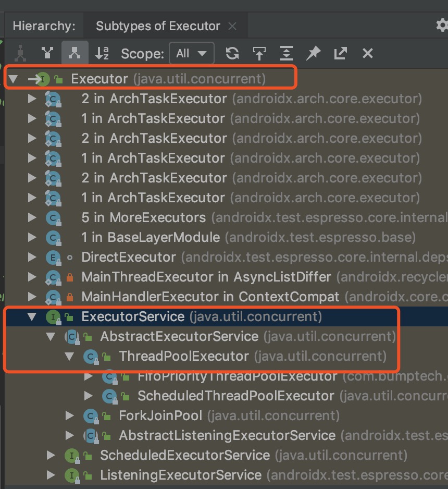Close the hierarchy view with the X toolbar icon
Screen dimensions: 448x489
tap(368, 53)
